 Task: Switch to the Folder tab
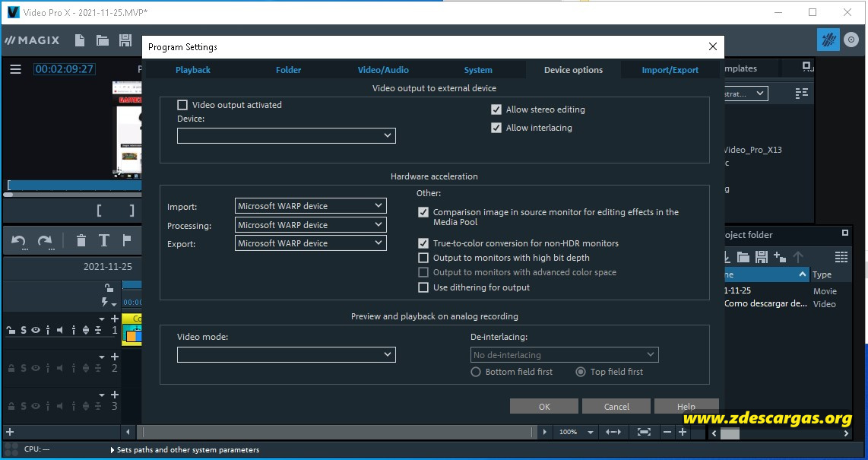288,70
